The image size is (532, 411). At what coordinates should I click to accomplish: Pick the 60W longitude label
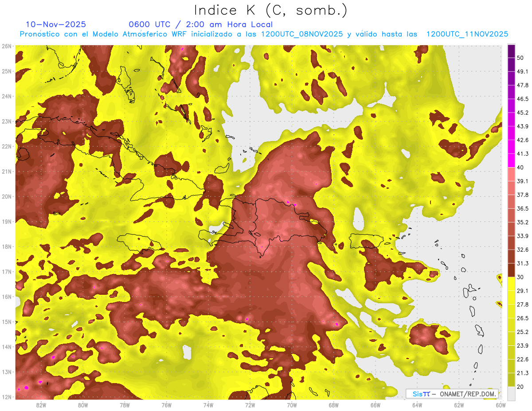(x=501, y=405)
